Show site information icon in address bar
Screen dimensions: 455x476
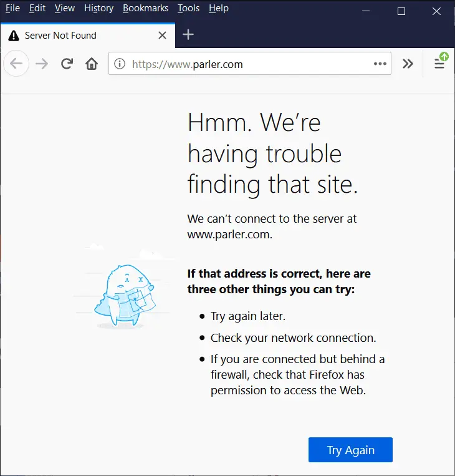pos(120,64)
